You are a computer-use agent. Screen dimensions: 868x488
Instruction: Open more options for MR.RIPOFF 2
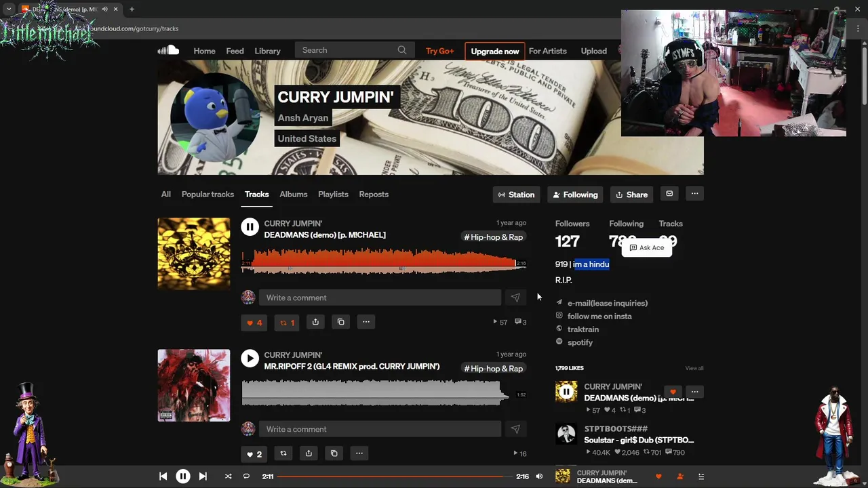[359, 453]
